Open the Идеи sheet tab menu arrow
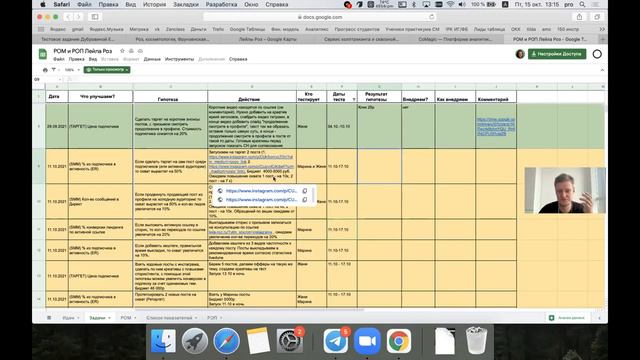640x360 pixels. point(78,318)
